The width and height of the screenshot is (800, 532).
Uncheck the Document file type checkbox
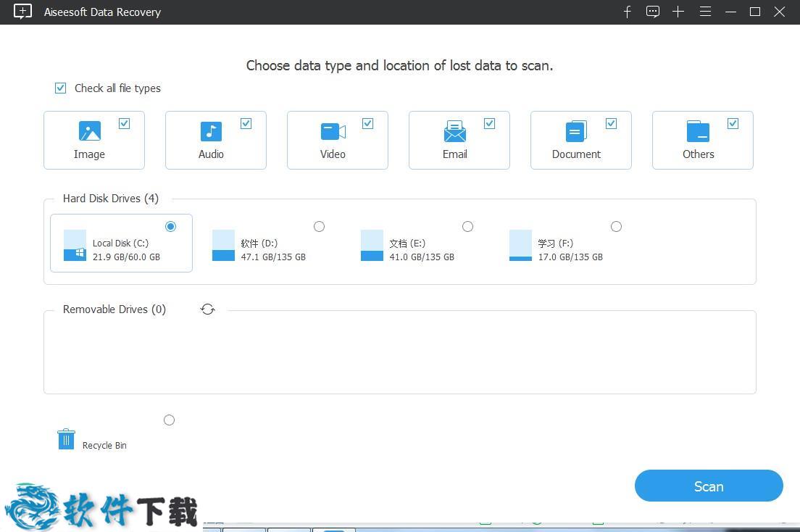point(611,123)
